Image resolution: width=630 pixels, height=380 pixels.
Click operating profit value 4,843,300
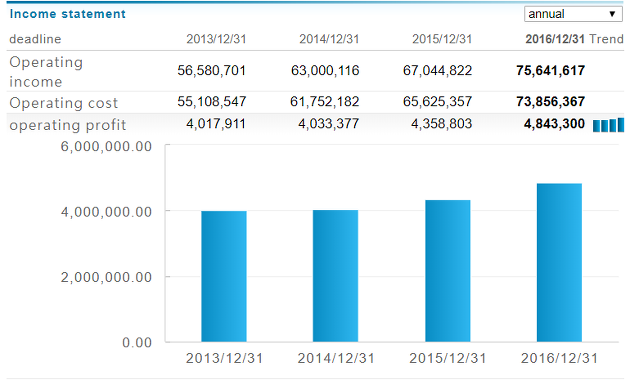click(x=554, y=124)
